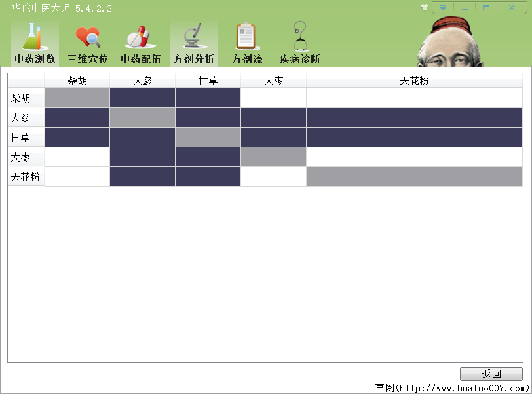Click the t-shirt skin icon

[425, 8]
